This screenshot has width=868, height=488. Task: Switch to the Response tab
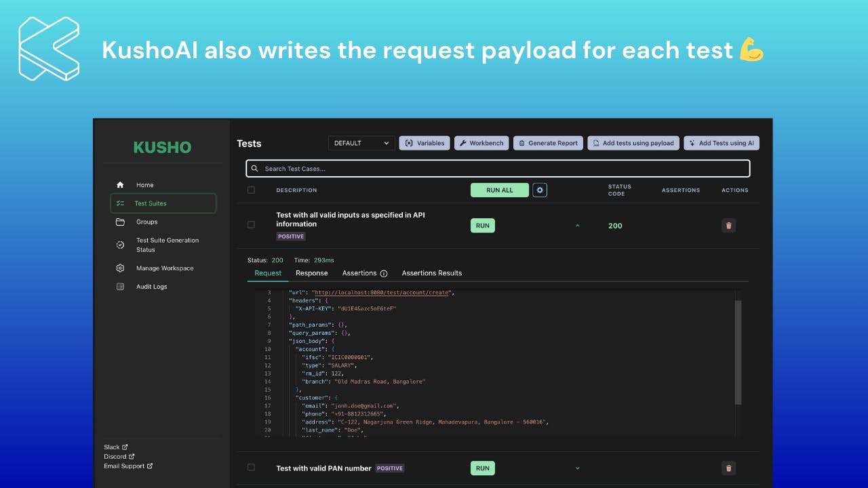(312, 273)
